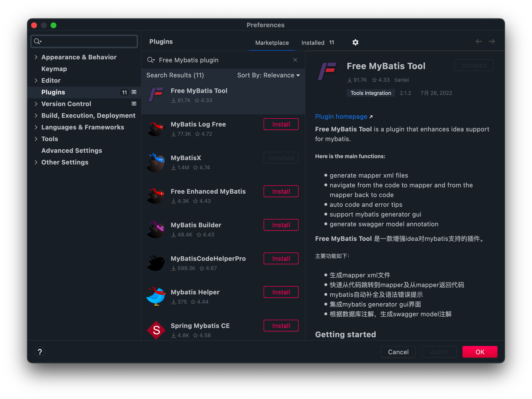
Task: Expand the Appearance & Behavior section
Action: [36, 57]
